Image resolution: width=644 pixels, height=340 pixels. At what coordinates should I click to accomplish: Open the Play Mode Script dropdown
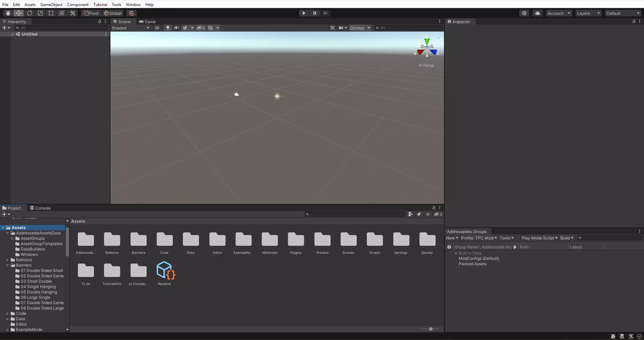pos(539,238)
